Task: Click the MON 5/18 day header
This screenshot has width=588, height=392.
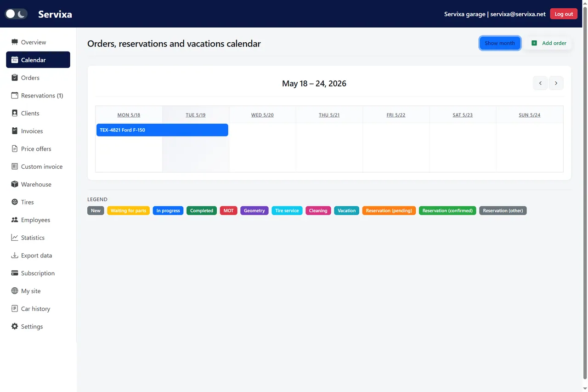Action: pyautogui.click(x=129, y=115)
